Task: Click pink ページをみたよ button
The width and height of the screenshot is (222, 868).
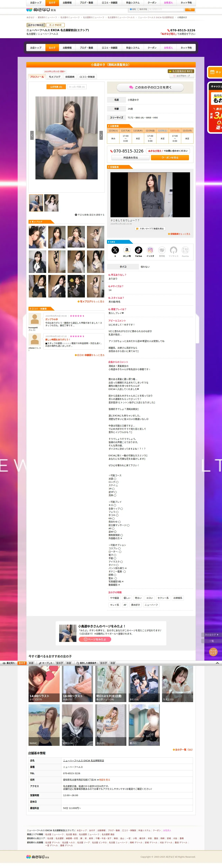Action: pos(95,639)
